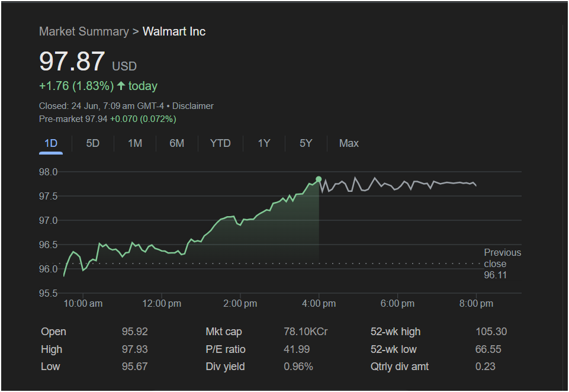The image size is (569, 392).
Task: Click the 96.0 price axis label
Action: [x=49, y=269]
